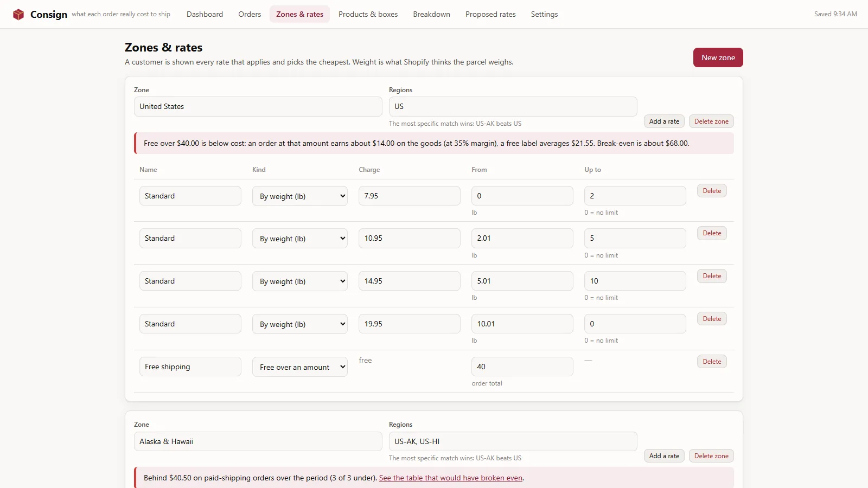Select the Zones & rates tab
Image resolution: width=868 pixels, height=488 pixels.
click(x=299, y=14)
